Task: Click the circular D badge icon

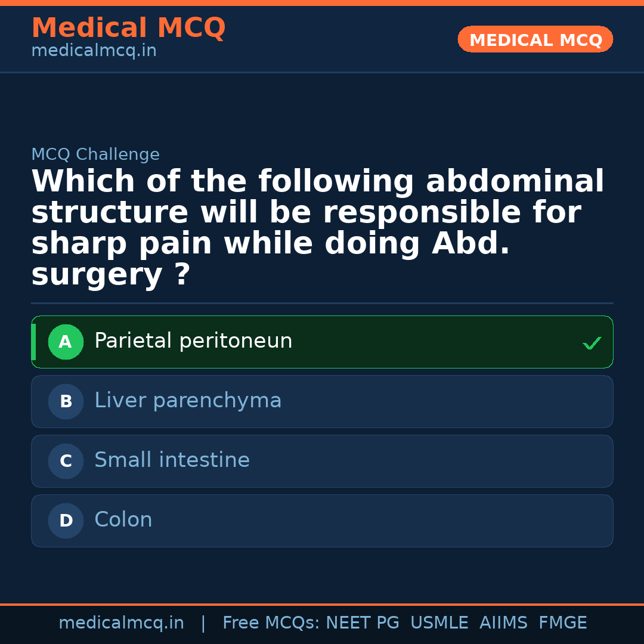Action: point(66,521)
